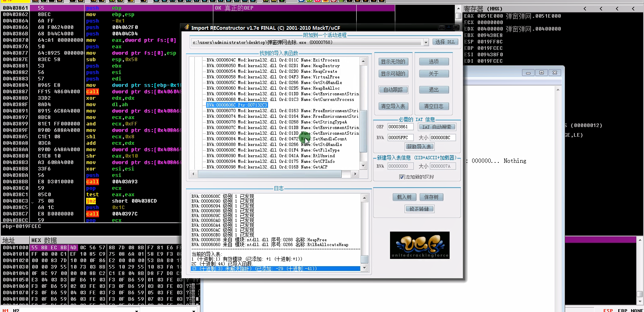Image resolution: width=644 pixels, height=312 pixels.
Task: Click the 清空日志 button
Action: tap(434, 106)
